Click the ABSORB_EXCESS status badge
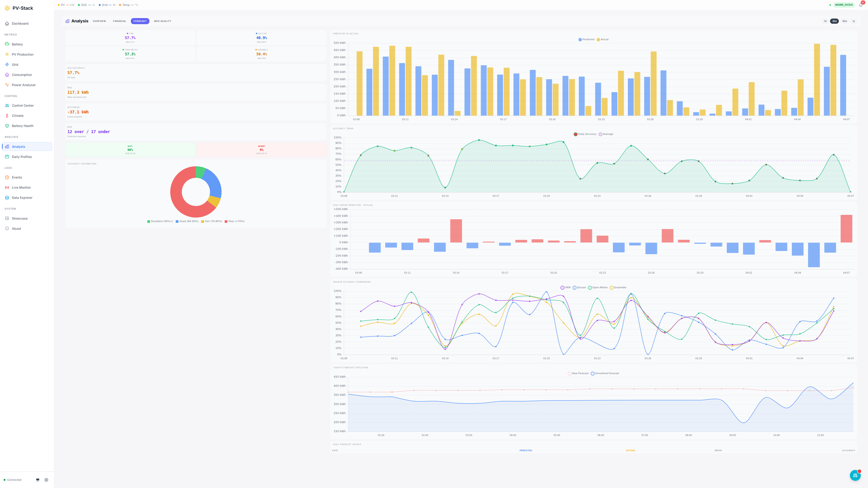The width and height of the screenshot is (868, 488). click(843, 5)
